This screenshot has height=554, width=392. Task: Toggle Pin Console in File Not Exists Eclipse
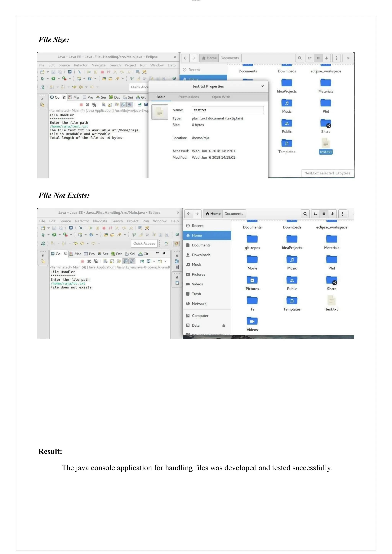coord(142,261)
